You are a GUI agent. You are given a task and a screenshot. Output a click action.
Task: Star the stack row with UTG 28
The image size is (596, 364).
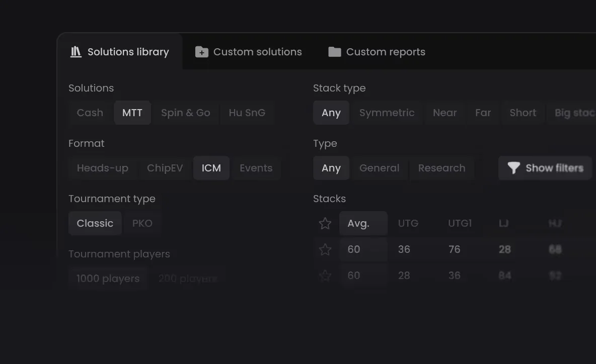325,276
